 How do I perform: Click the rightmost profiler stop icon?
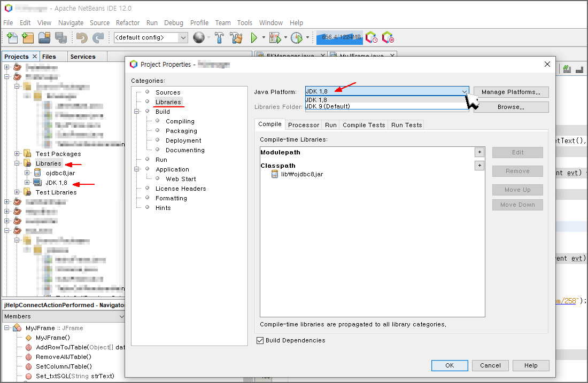(388, 37)
